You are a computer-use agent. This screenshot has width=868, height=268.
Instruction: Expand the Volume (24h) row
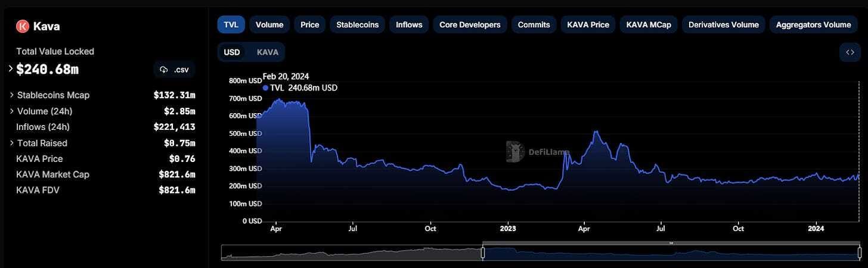click(12, 111)
